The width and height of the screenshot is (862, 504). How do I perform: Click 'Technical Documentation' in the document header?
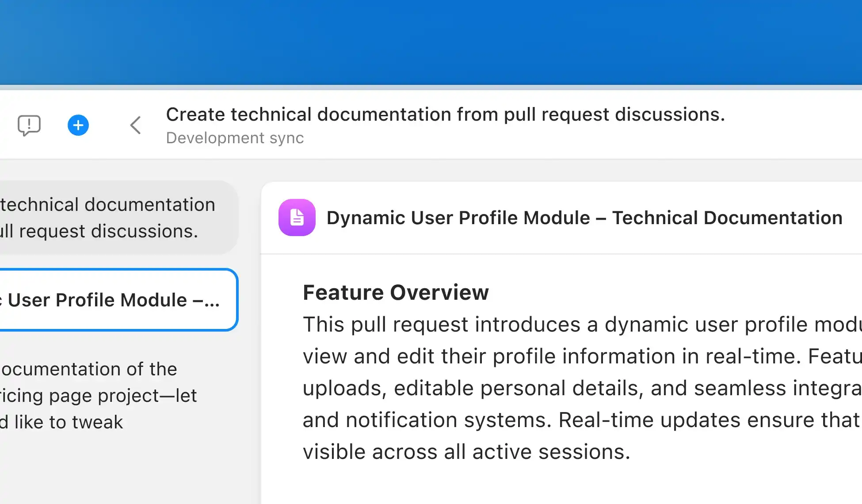click(727, 218)
